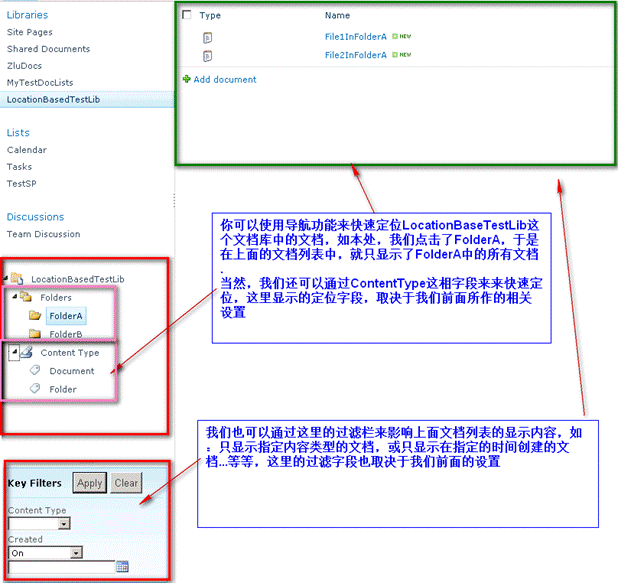Open file File2InFolderA
The height and width of the screenshot is (583, 618).
coord(356,55)
